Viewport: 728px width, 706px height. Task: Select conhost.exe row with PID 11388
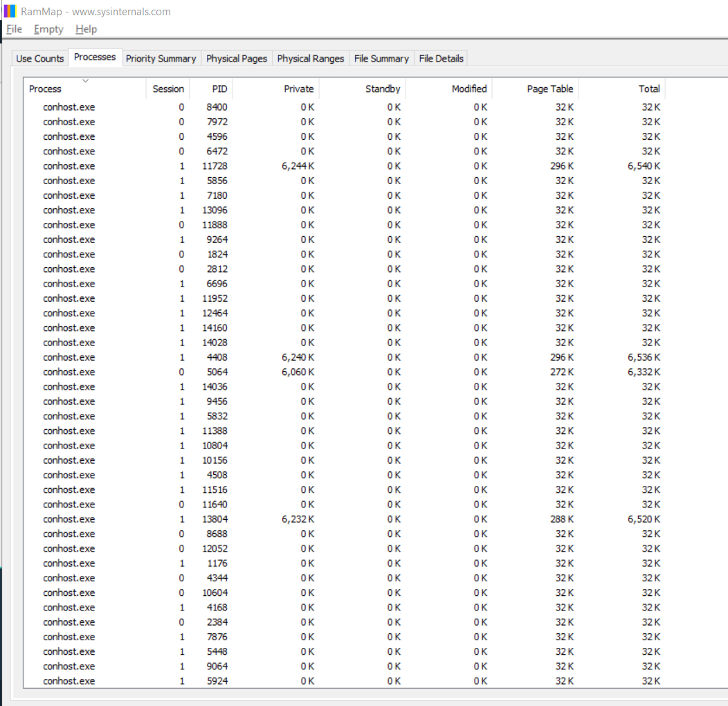[345, 431]
